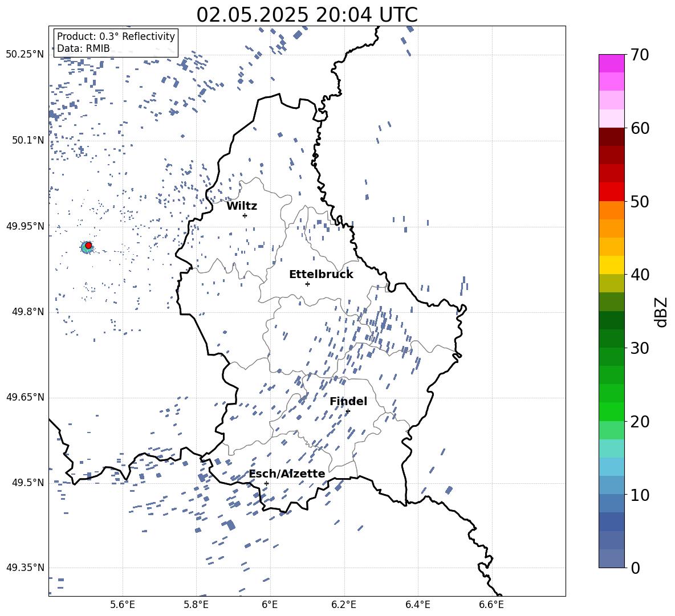Screen dimensions: 675x616
Task: Click the yellow colorbar swatch above 40
Action: pyautogui.click(x=611, y=265)
